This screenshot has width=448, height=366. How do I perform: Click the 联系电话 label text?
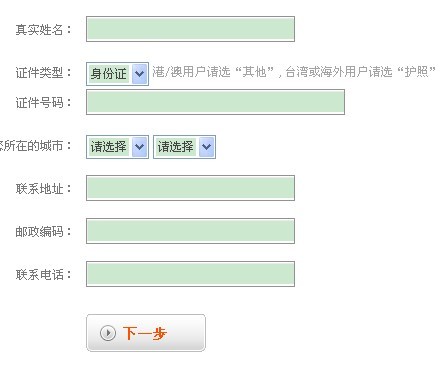coord(39,275)
